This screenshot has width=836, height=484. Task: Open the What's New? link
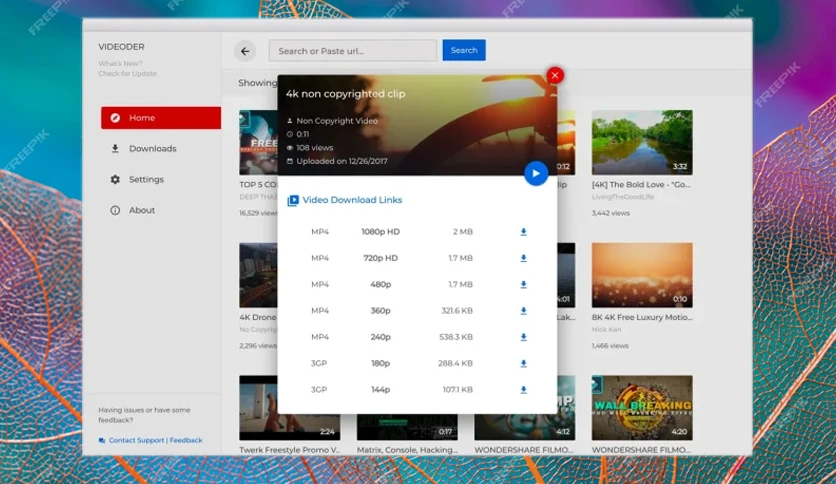120,63
